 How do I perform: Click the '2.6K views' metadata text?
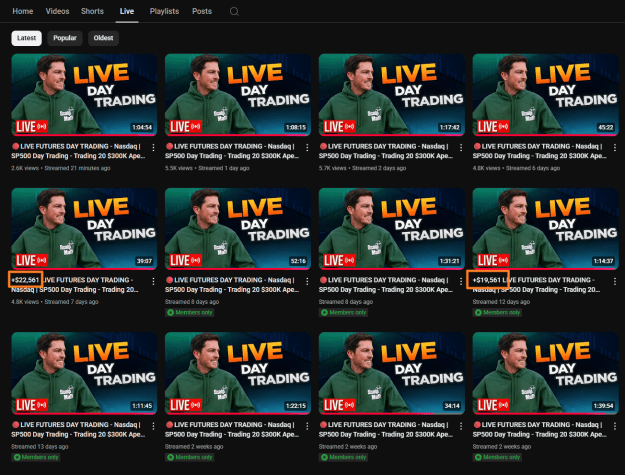click(25, 168)
